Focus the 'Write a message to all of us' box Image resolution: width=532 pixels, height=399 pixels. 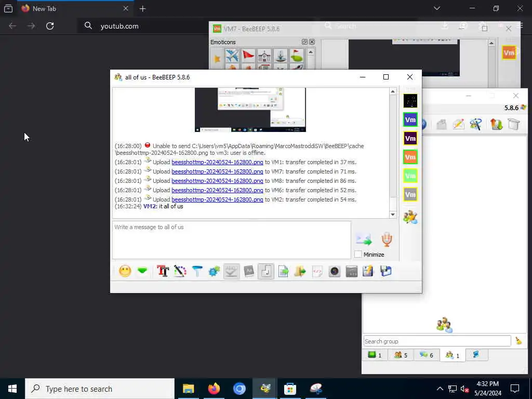231,240
